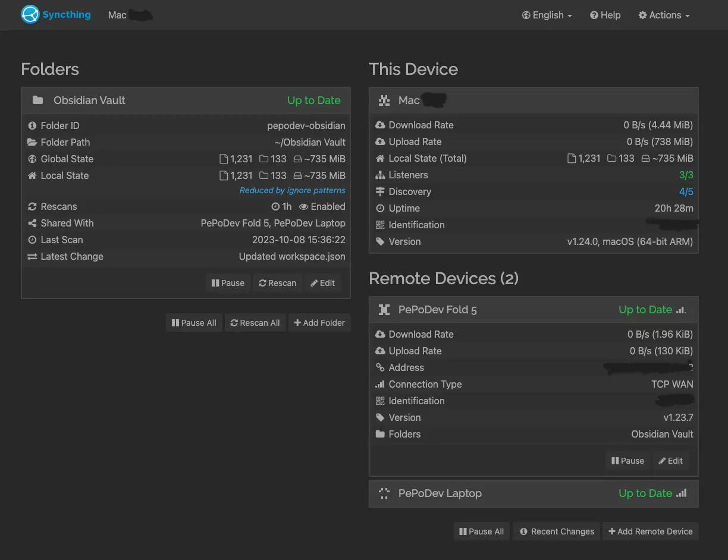
Task: Expand the PePoDev Laptop device panel
Action: point(534,493)
